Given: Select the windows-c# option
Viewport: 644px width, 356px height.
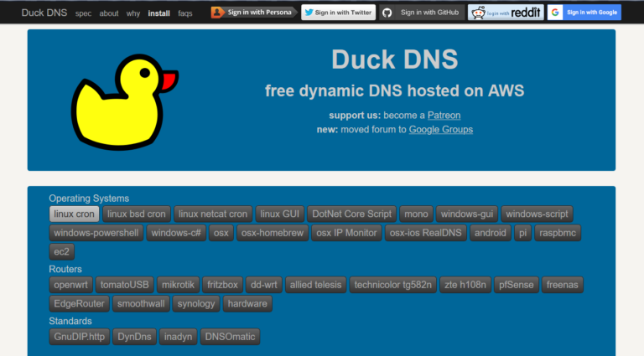Looking at the screenshot, I should click(176, 233).
